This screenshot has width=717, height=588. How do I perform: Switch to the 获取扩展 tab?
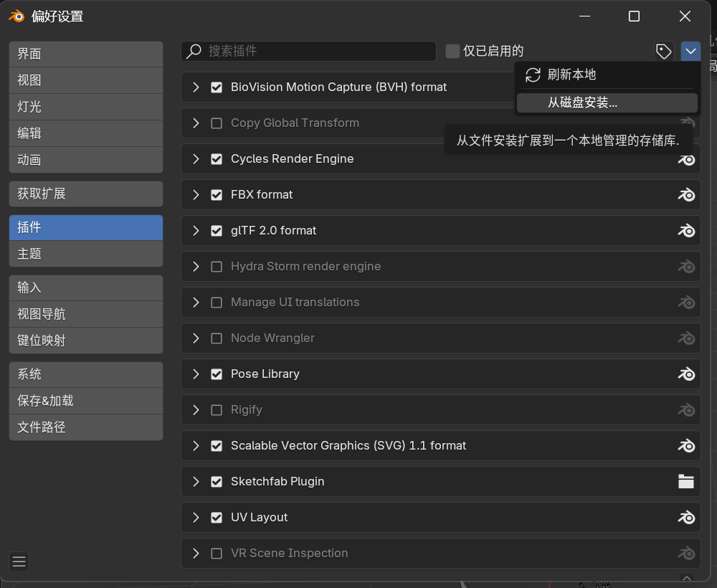tap(86, 194)
